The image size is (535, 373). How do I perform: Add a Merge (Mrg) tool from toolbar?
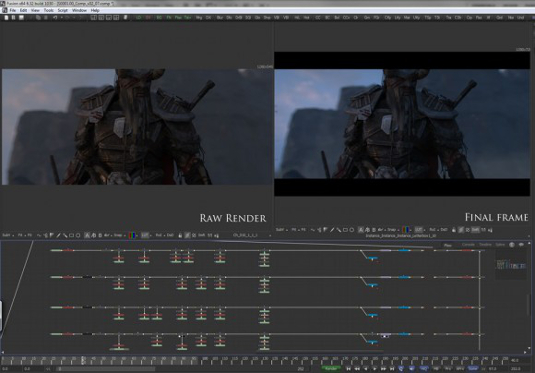click(199, 17)
